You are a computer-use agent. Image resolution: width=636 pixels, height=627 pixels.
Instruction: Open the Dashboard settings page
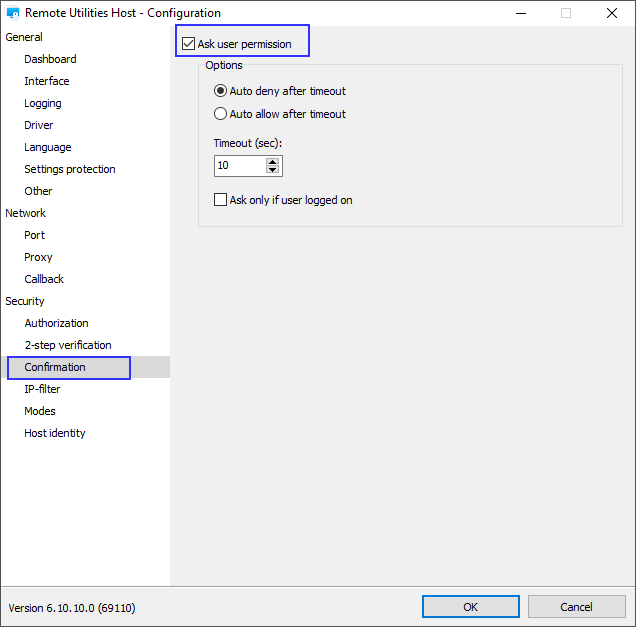[x=50, y=59]
